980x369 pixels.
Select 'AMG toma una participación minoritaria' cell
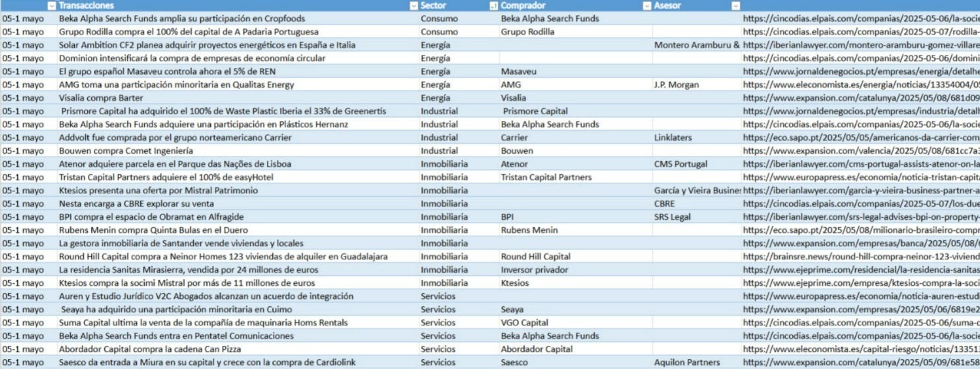[x=238, y=84]
